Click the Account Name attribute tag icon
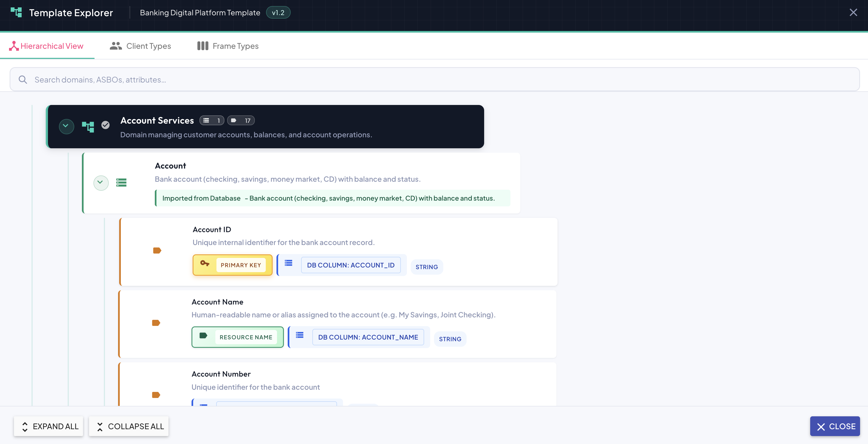This screenshot has width=868, height=444. pos(156,323)
